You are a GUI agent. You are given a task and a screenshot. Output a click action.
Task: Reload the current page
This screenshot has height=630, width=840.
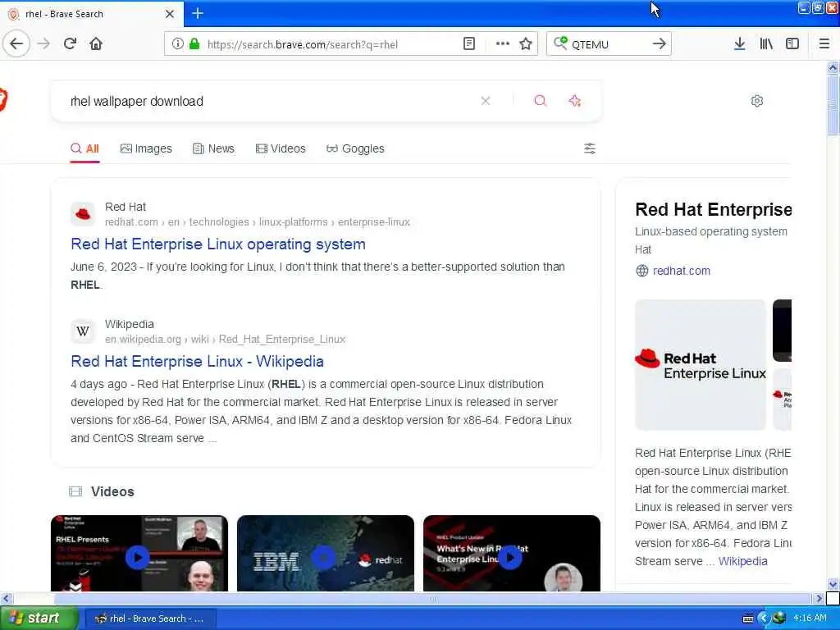point(70,43)
